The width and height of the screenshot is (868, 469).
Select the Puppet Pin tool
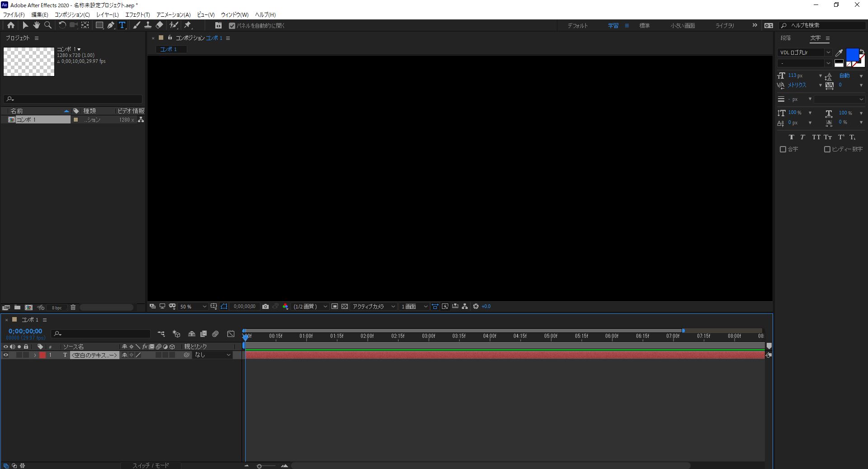click(x=188, y=25)
